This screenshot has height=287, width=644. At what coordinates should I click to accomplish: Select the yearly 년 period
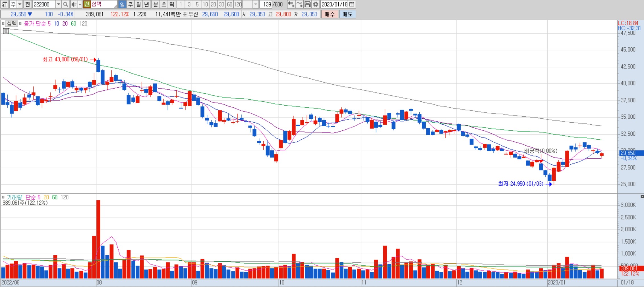coord(146,4)
